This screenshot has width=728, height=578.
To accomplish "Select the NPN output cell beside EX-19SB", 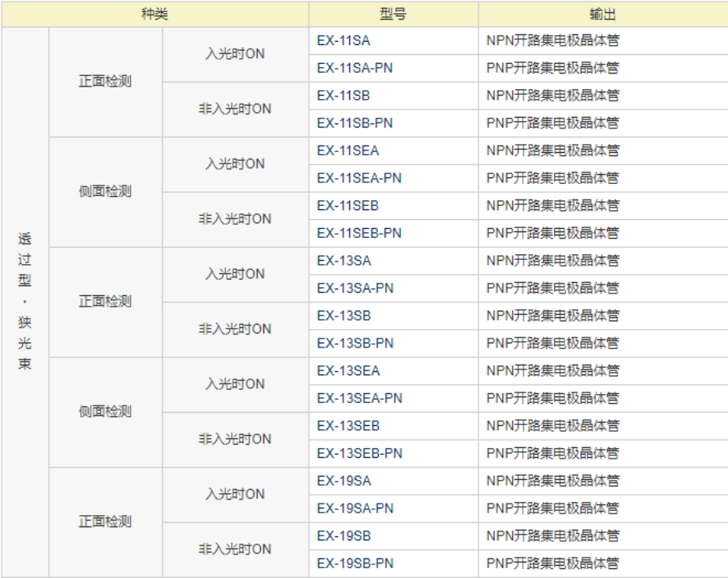I will click(x=553, y=536).
